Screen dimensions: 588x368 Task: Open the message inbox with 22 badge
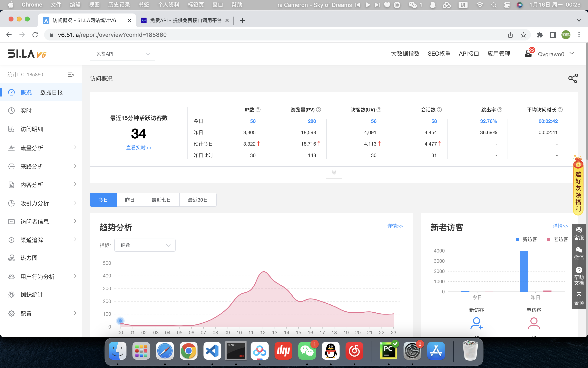coord(528,54)
